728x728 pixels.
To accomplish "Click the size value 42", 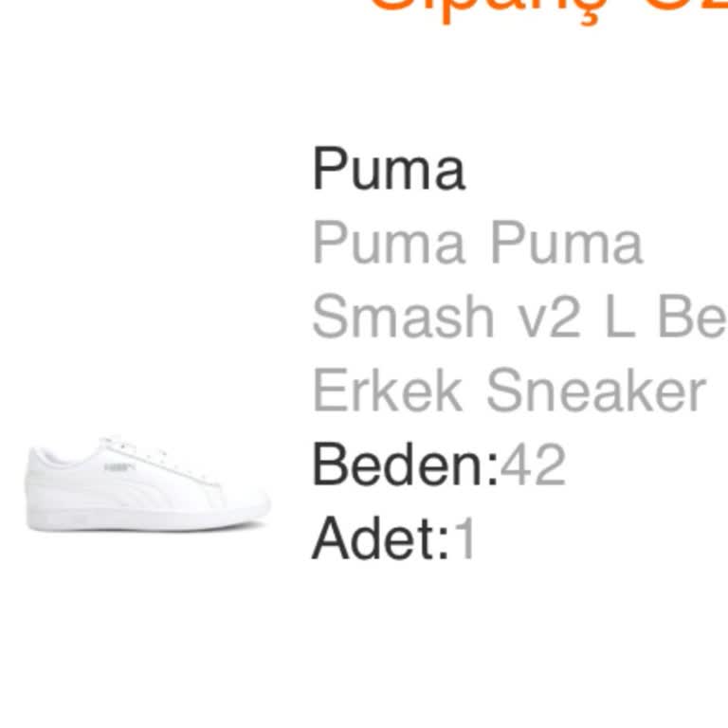I will (x=533, y=464).
